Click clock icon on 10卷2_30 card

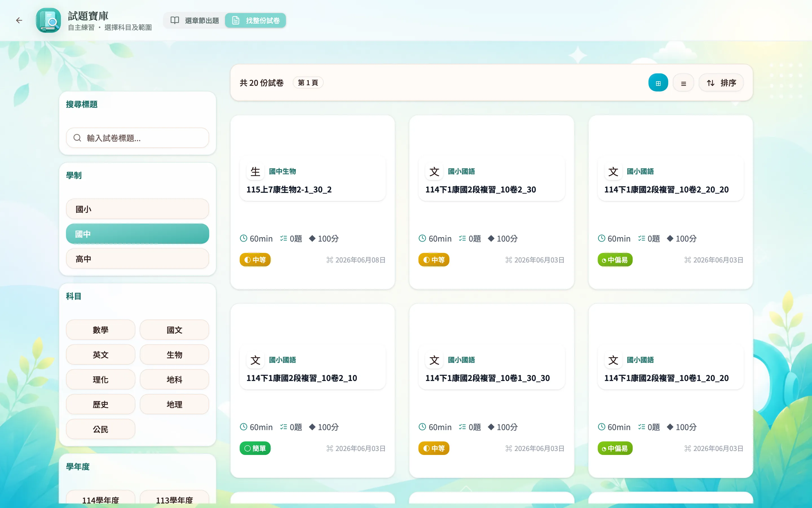coord(422,238)
